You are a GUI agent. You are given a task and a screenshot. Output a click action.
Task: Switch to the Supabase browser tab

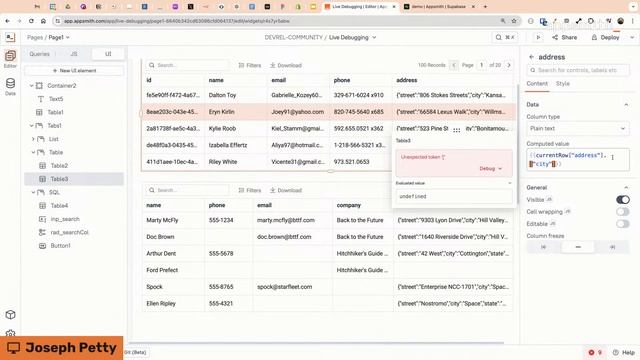(439, 7)
